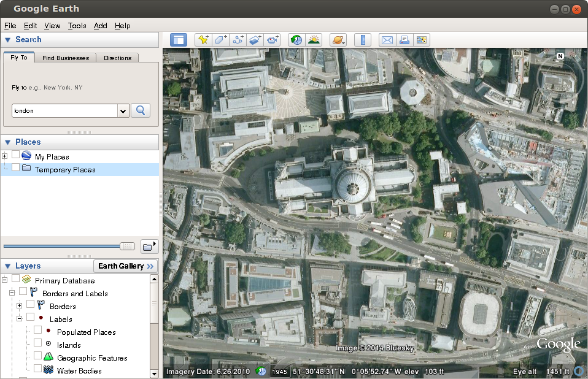The height and width of the screenshot is (379, 588).
Task: Enable the Water Bodies checkbox
Action: [x=37, y=369]
